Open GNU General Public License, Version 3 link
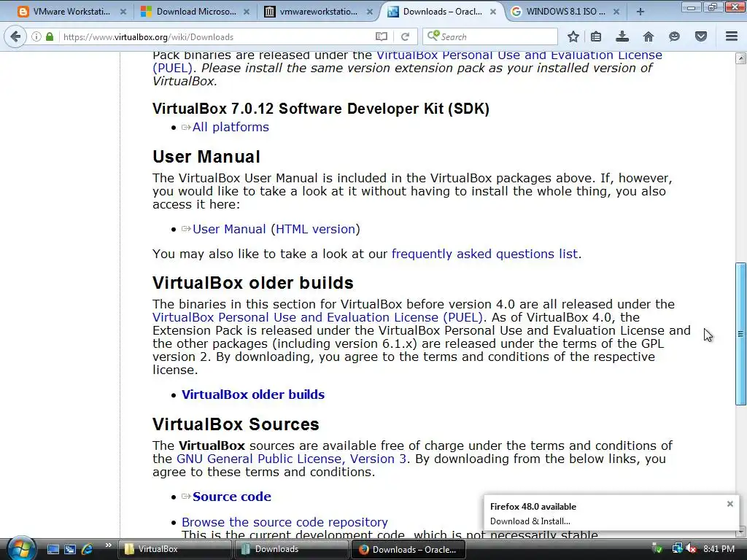Viewport: 747px width, 560px height. click(292, 459)
